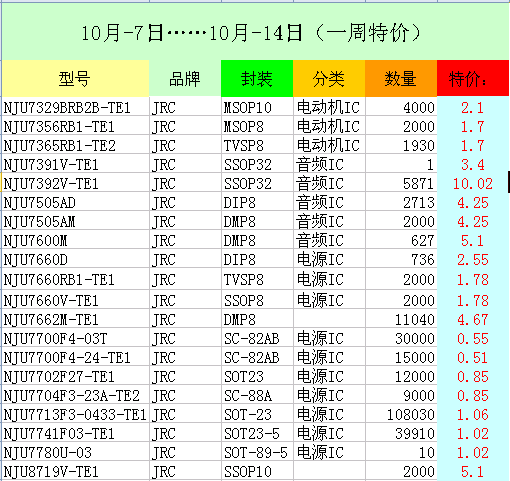
Task: Click the SOT-89-5 package cell
Action: point(257,452)
